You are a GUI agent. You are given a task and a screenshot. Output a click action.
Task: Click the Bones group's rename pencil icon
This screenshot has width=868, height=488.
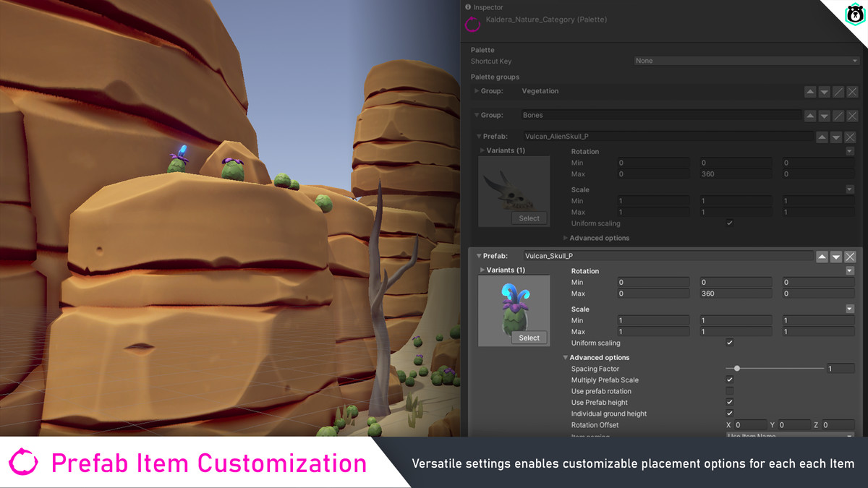(x=838, y=116)
